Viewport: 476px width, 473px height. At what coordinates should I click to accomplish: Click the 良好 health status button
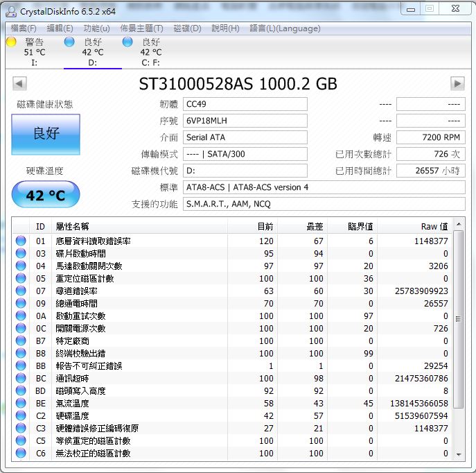coord(46,135)
